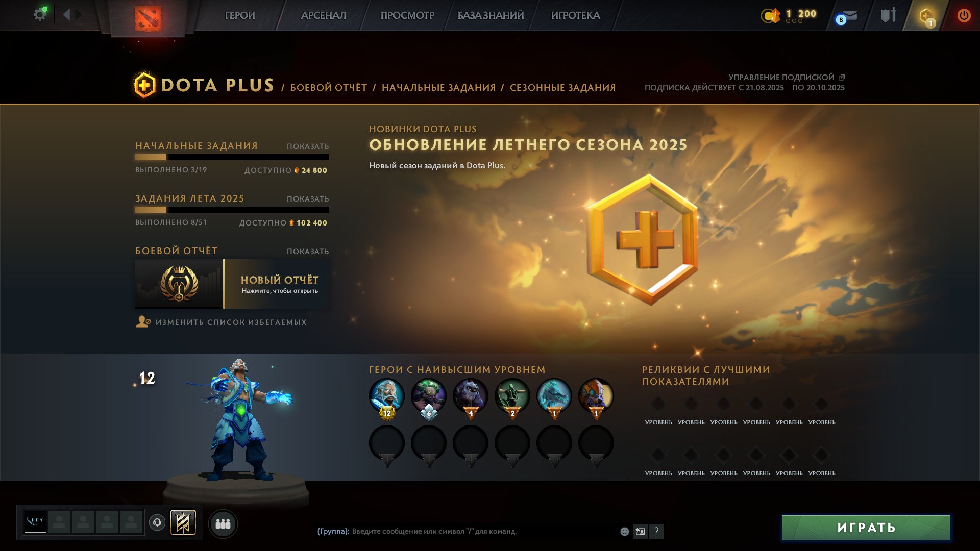Open the armory shield and sword icon

(x=889, y=15)
